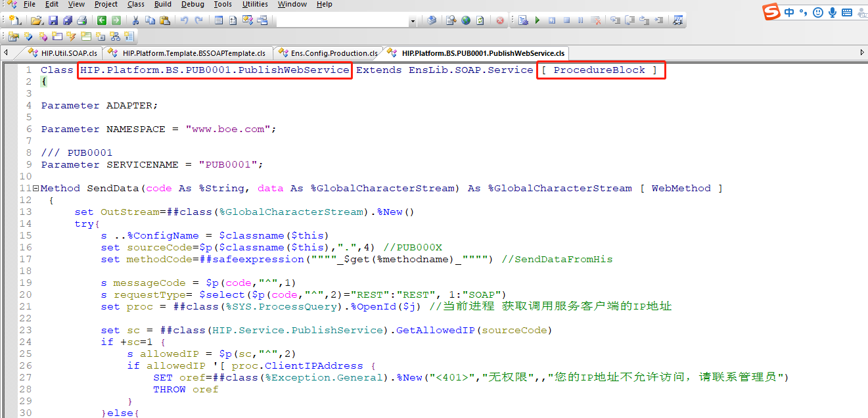Image resolution: width=868 pixels, height=418 pixels.
Task: Click the Save floppy disk icon
Action: pyautogui.click(x=53, y=20)
